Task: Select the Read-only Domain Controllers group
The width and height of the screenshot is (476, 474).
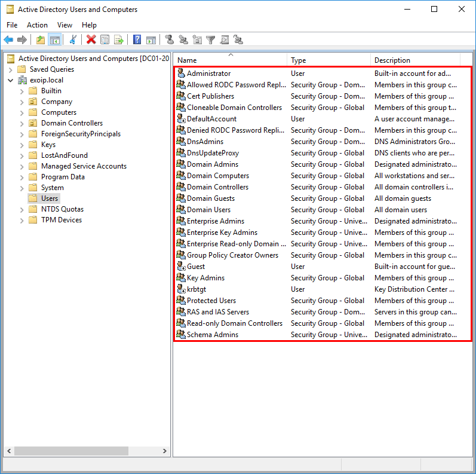Action: click(234, 323)
